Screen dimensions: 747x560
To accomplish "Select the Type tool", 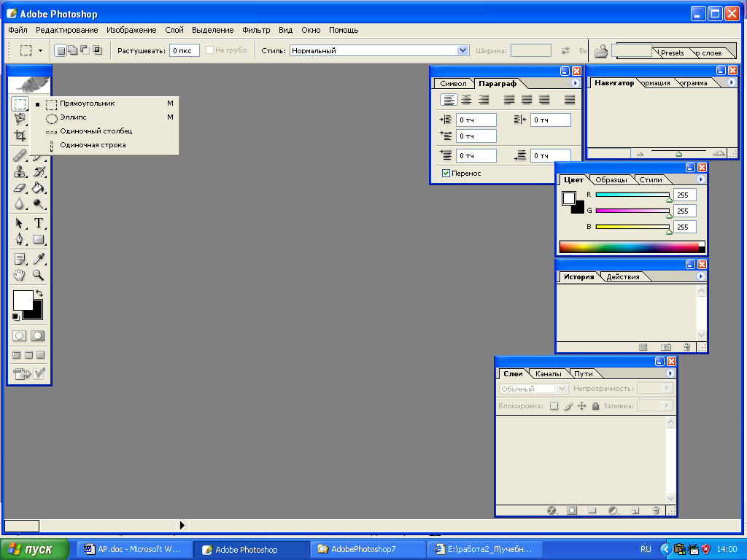I will tap(39, 223).
